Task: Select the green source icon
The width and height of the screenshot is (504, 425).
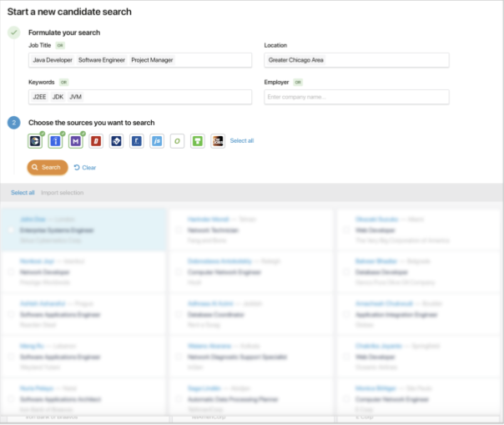Action: coord(197,141)
